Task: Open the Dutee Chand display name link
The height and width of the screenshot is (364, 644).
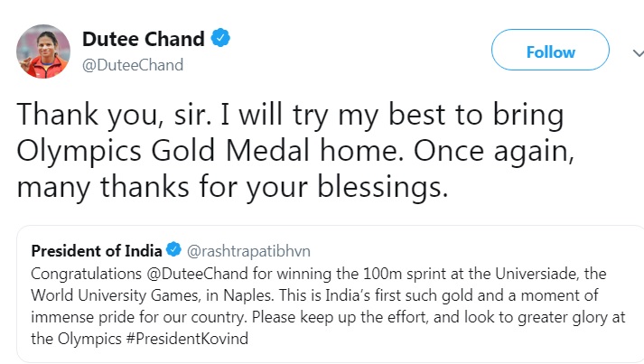Action: (x=144, y=39)
